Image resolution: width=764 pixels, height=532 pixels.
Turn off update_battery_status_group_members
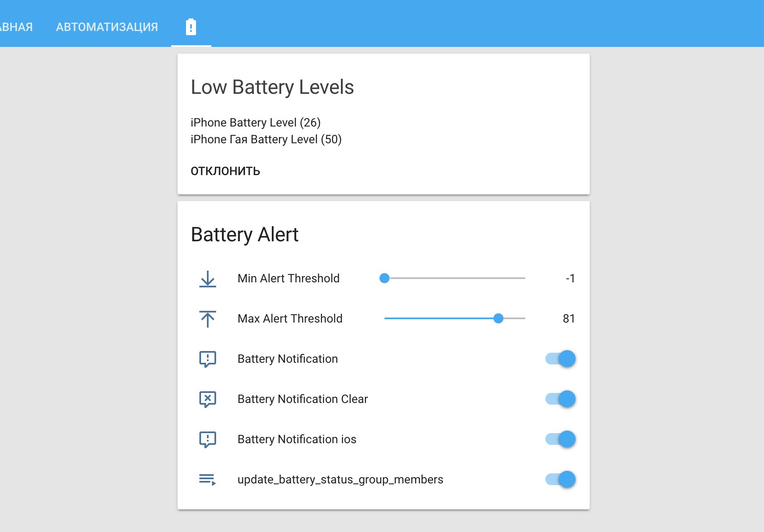coord(560,479)
